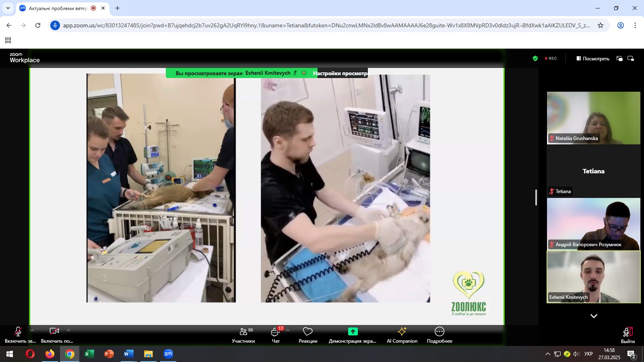Go forward in Chrome browser

[23, 25]
